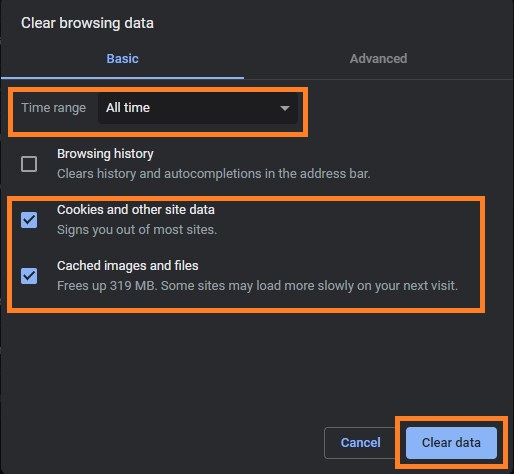
Task: Click the Clear data button
Action: (x=451, y=443)
